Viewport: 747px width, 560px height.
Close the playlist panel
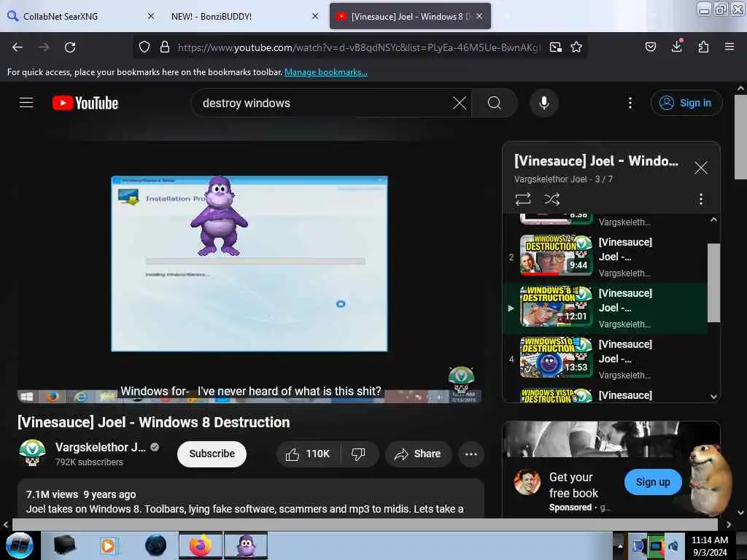(700, 168)
